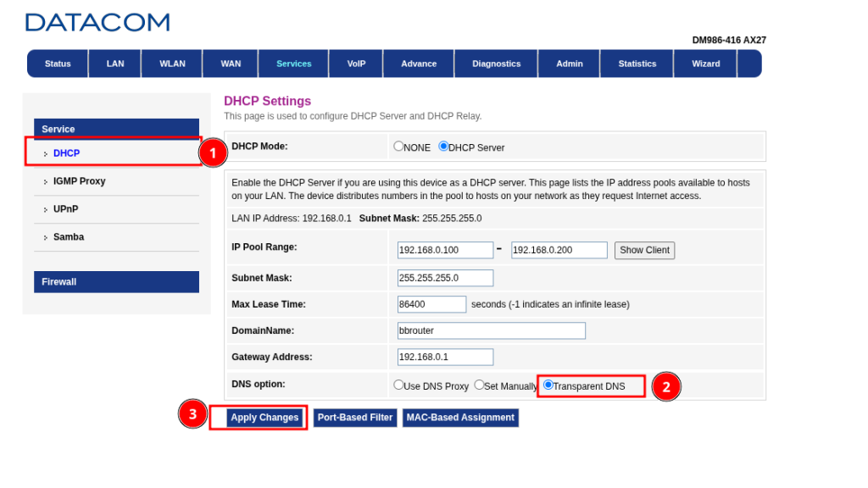868x488 pixels.
Task: Set DHCP Mode to DHCP Server
Action: (x=442, y=146)
